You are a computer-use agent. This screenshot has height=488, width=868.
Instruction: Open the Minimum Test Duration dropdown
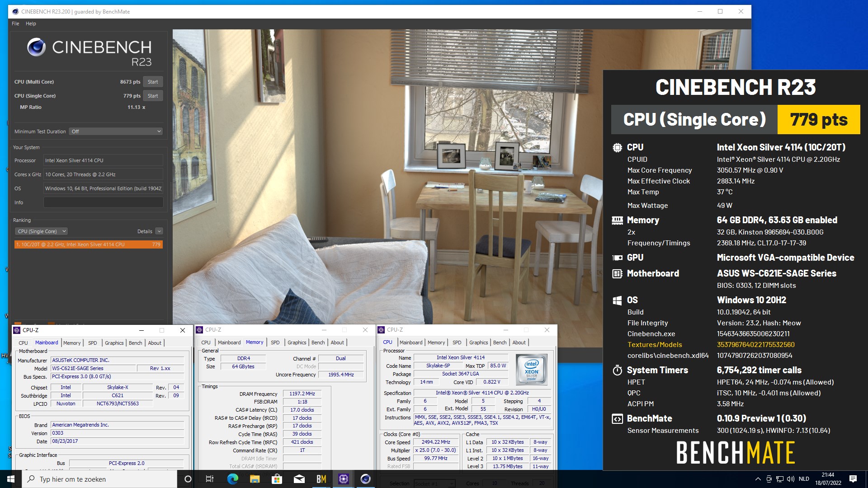pyautogui.click(x=116, y=131)
